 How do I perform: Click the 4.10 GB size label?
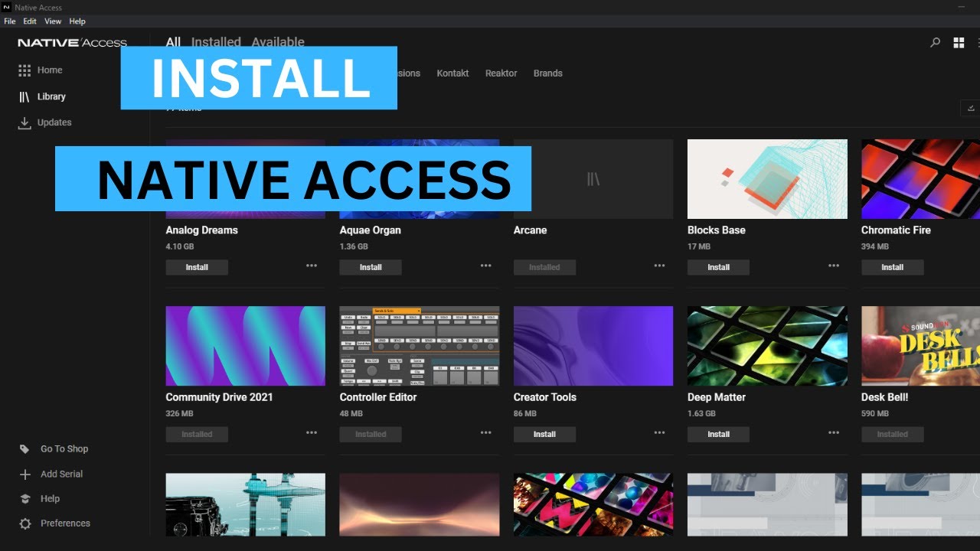pos(181,247)
